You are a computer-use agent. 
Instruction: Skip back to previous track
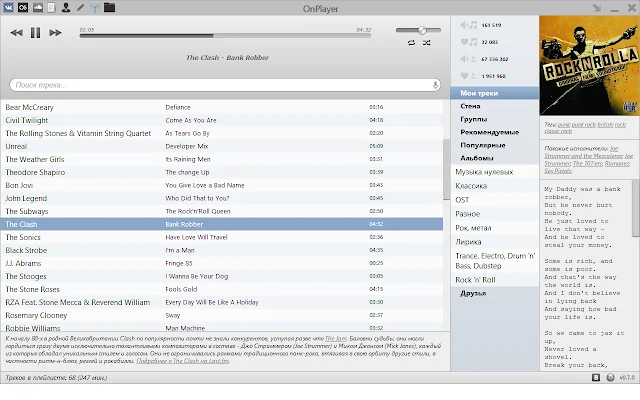click(16, 33)
